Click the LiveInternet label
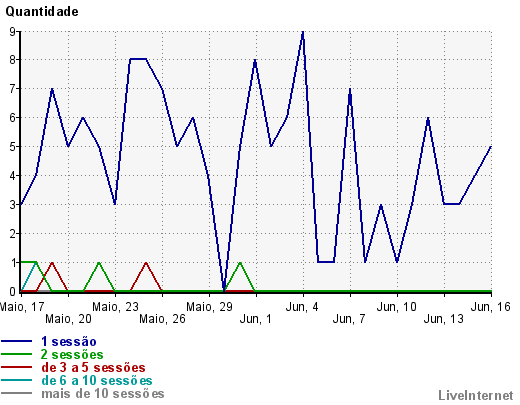This screenshot has width=520, height=405. tap(476, 395)
